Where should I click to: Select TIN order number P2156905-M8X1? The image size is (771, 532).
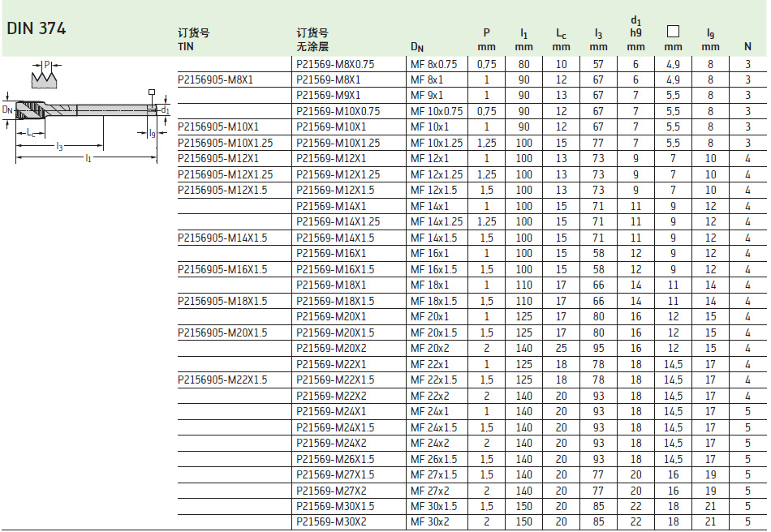pyautogui.click(x=215, y=80)
